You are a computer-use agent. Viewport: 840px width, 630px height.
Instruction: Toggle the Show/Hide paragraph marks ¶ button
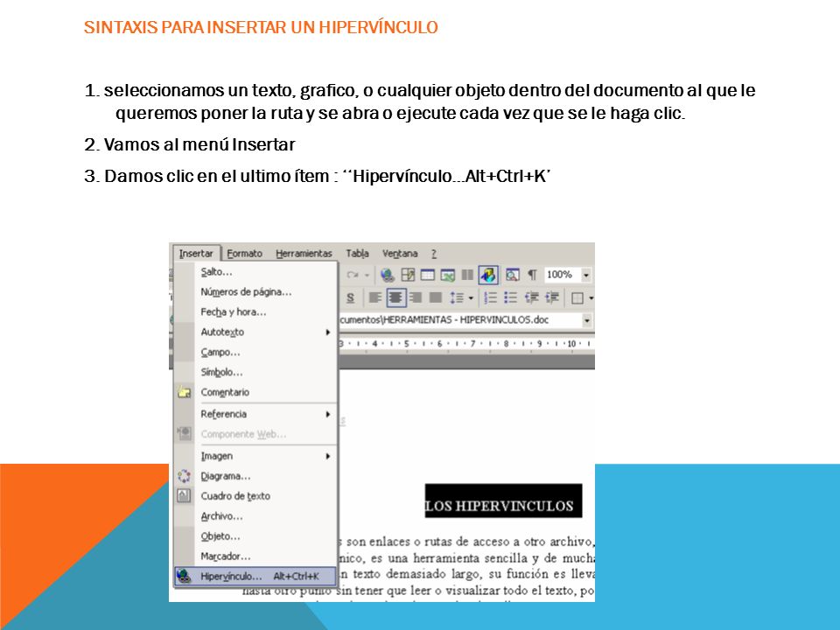[532, 275]
